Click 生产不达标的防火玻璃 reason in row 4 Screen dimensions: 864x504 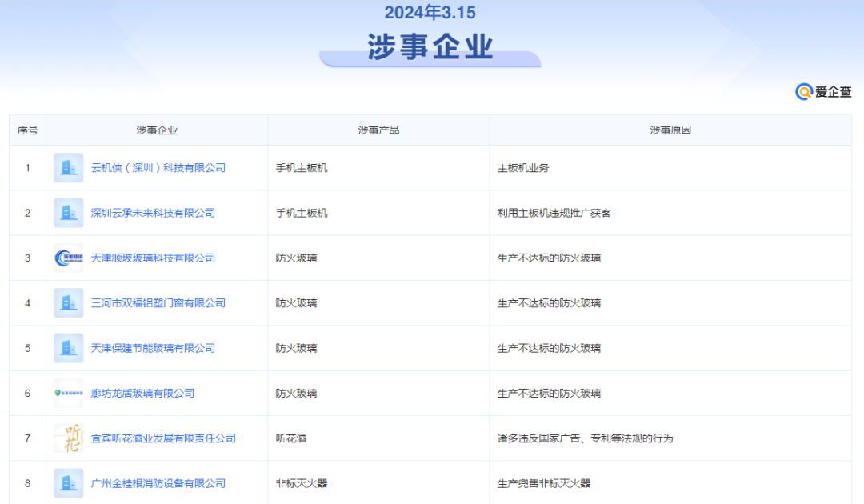click(549, 303)
